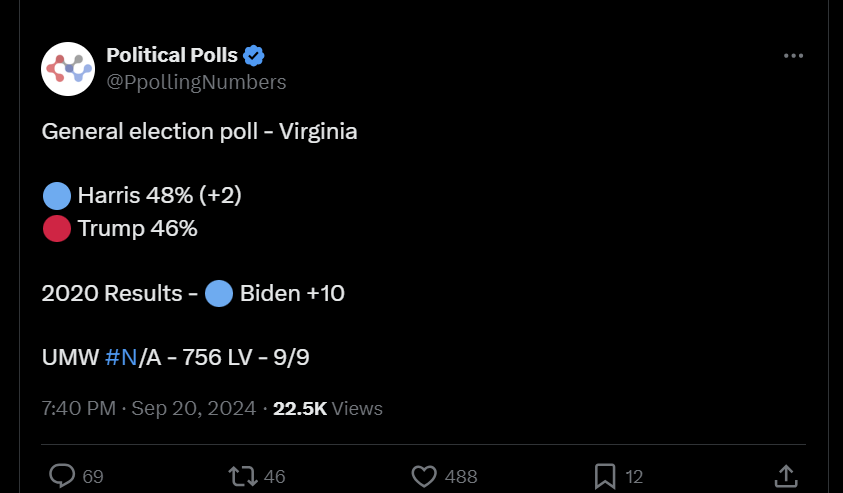Open the Political Polls display name link
The image size is (843, 493).
(x=172, y=55)
